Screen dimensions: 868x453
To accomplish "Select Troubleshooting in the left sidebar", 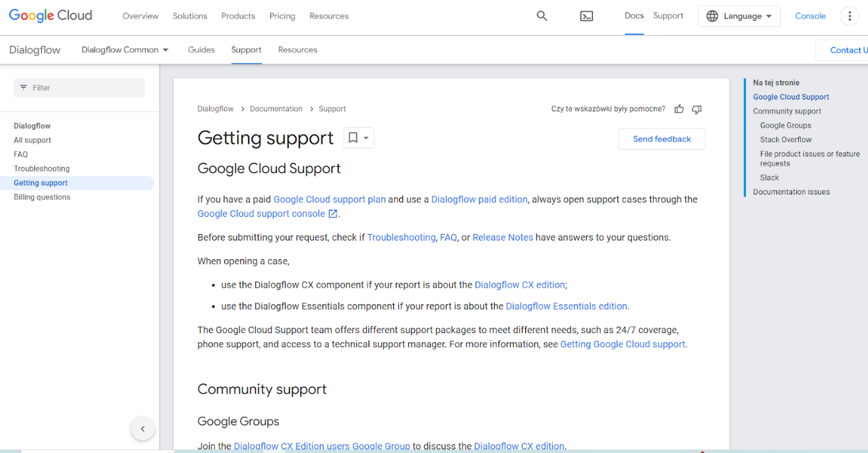I will coord(42,169).
